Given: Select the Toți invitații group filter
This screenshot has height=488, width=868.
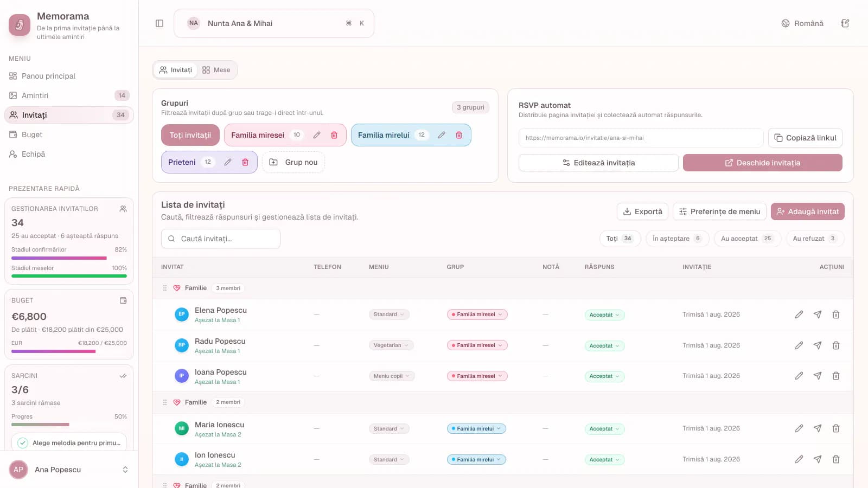Looking at the screenshot, I should pos(190,135).
